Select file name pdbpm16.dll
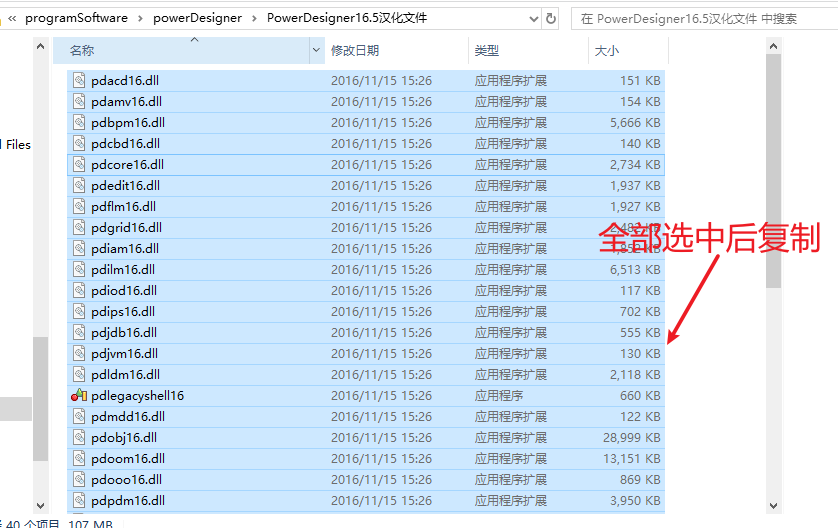The width and height of the screenshot is (838, 528). pyautogui.click(x=128, y=122)
